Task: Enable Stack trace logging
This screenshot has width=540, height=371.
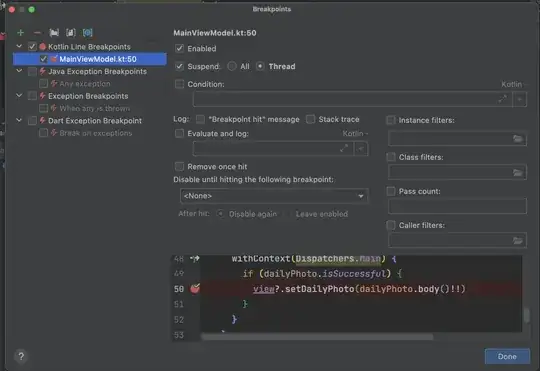Action: (x=310, y=119)
